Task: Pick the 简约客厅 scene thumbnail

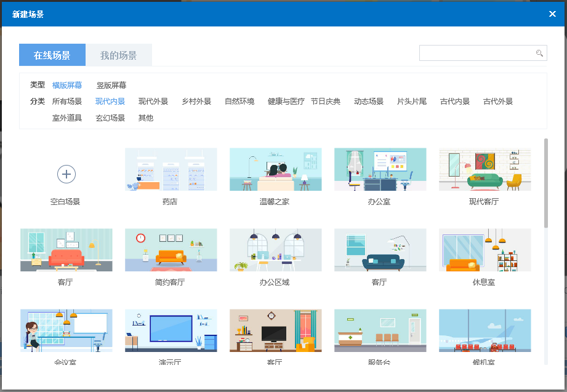Action: pos(171,250)
